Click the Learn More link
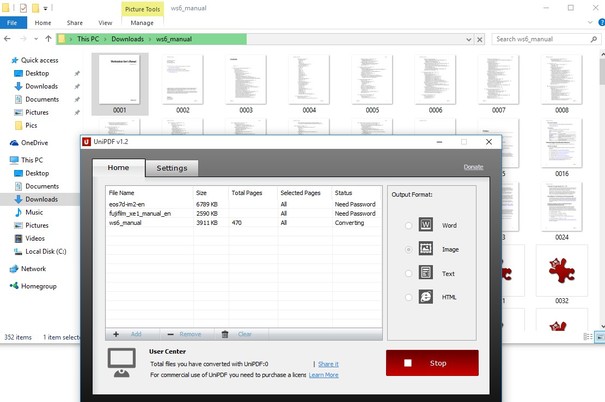 324,375
